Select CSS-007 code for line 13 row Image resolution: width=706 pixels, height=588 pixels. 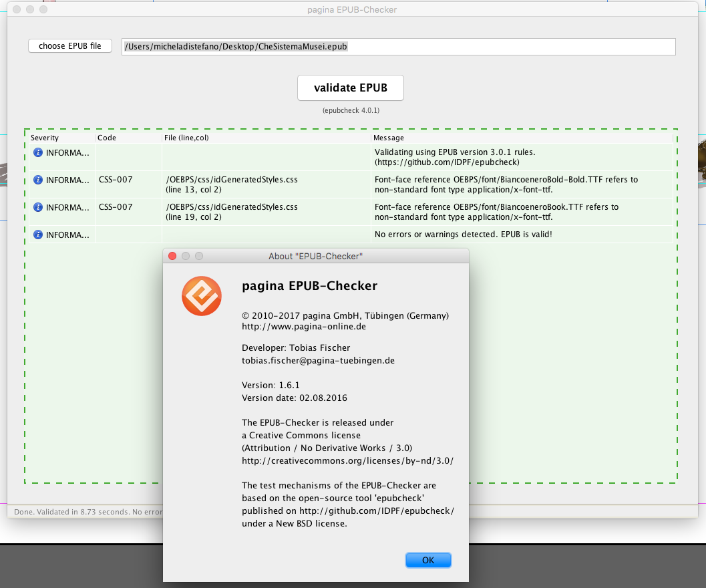click(x=116, y=180)
